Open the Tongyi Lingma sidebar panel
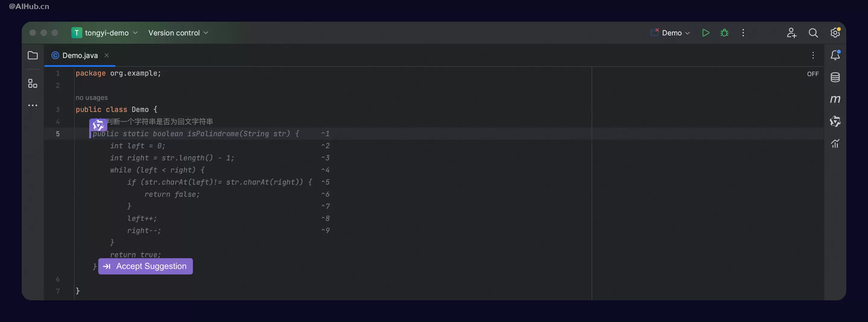 click(x=835, y=122)
